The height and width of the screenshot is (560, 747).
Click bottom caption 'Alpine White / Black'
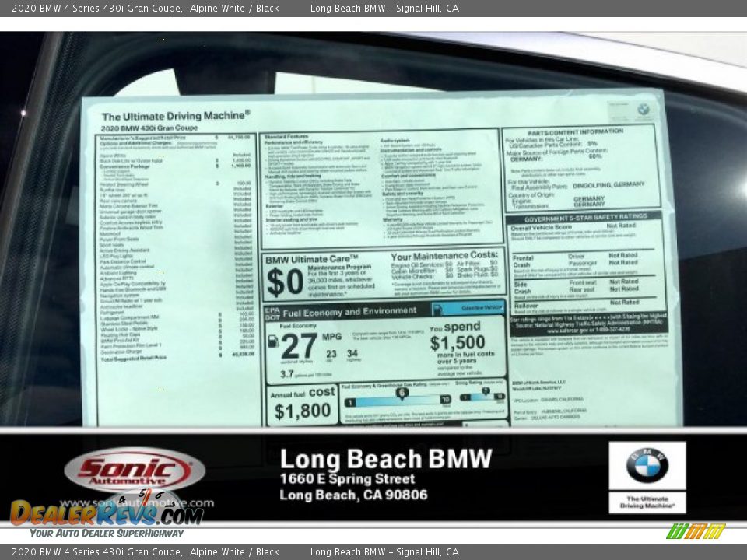click(234, 552)
